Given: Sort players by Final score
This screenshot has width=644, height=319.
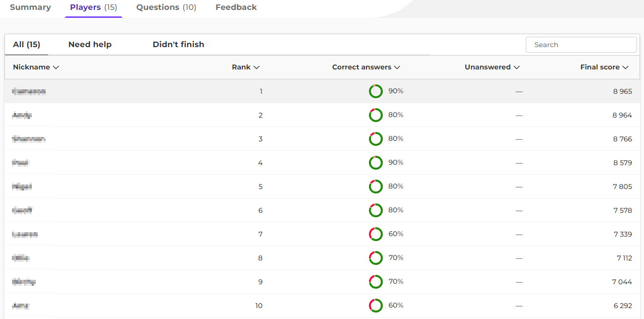Looking at the screenshot, I should coord(604,67).
